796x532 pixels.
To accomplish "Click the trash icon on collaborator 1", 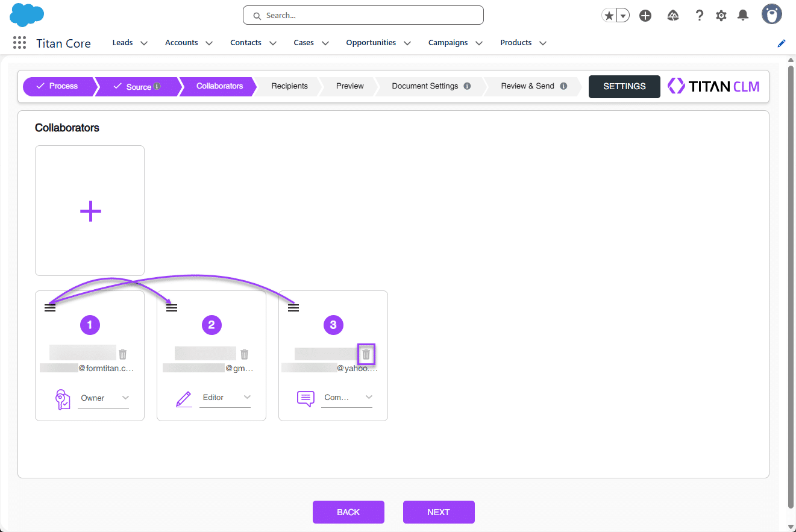I will click(124, 354).
